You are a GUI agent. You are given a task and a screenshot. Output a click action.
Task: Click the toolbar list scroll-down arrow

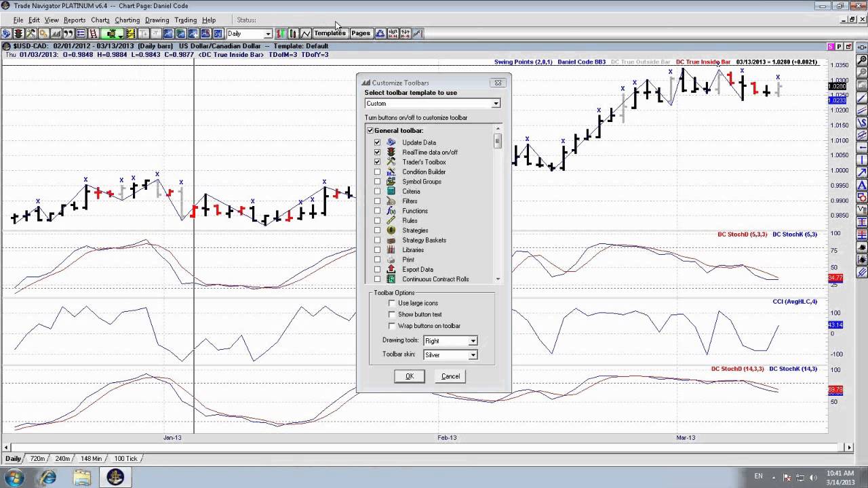(x=498, y=279)
